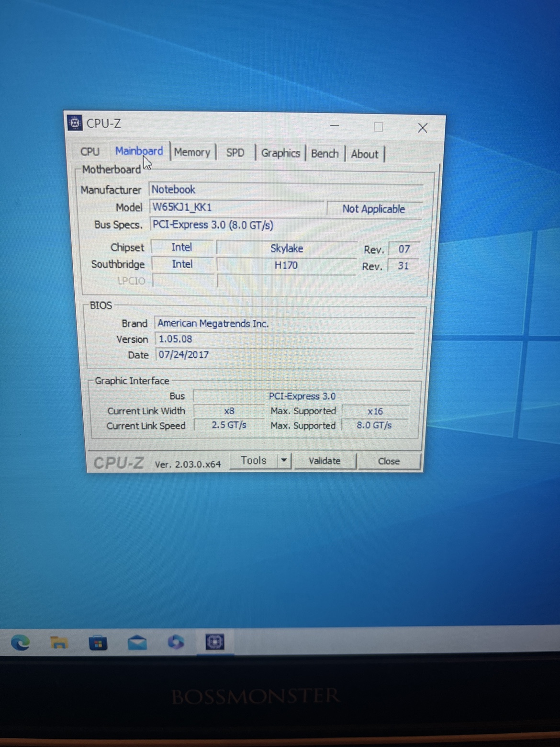Close CPU-Z with the X button
The width and height of the screenshot is (560, 747).
coord(422,128)
